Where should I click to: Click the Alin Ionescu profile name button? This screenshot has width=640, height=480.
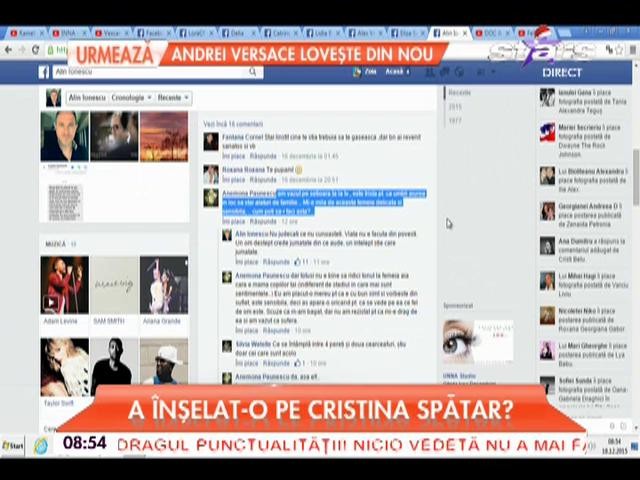(x=87, y=98)
